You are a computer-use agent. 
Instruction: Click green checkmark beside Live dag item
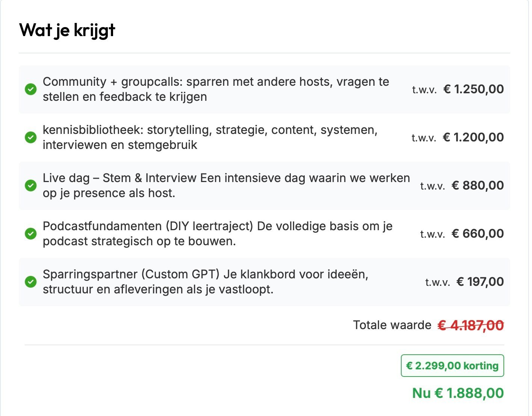point(30,185)
